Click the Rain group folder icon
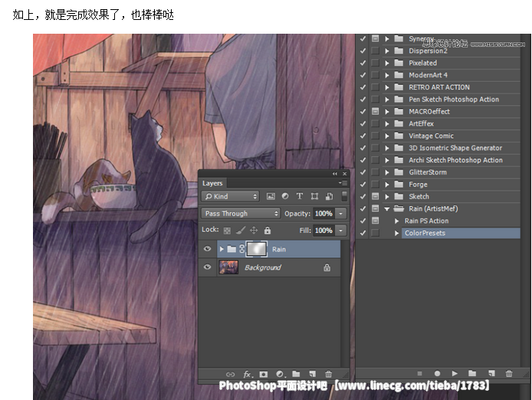The image size is (532, 400). (x=232, y=249)
